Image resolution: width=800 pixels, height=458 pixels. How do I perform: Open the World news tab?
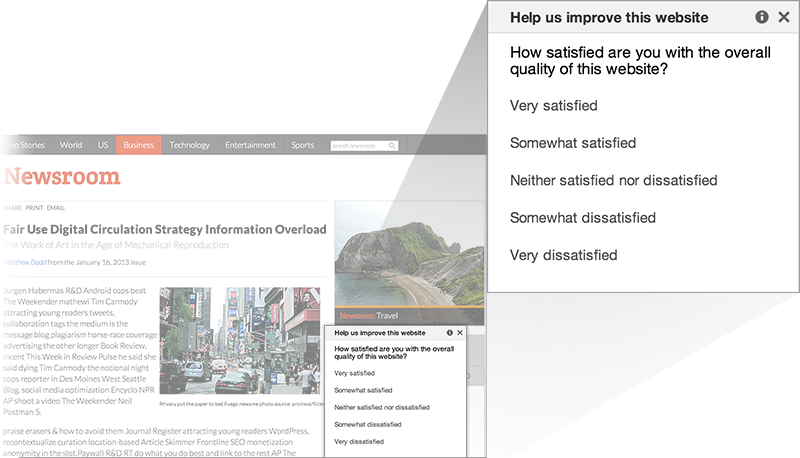tap(71, 145)
